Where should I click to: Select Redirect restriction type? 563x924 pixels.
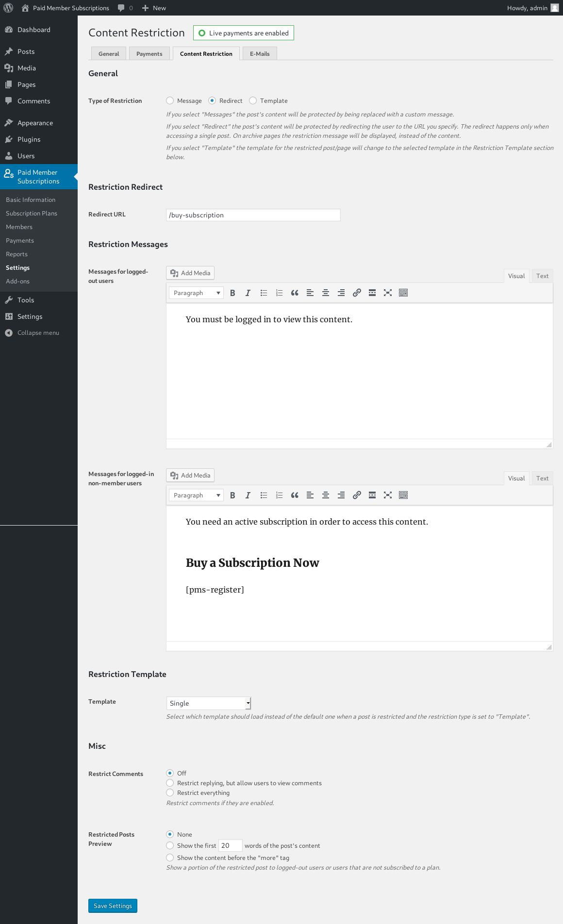pyautogui.click(x=212, y=100)
